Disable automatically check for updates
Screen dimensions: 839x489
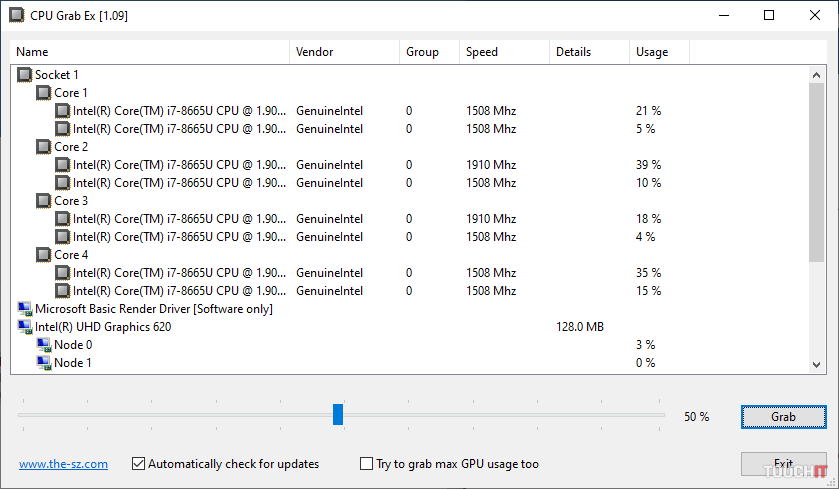click(139, 464)
